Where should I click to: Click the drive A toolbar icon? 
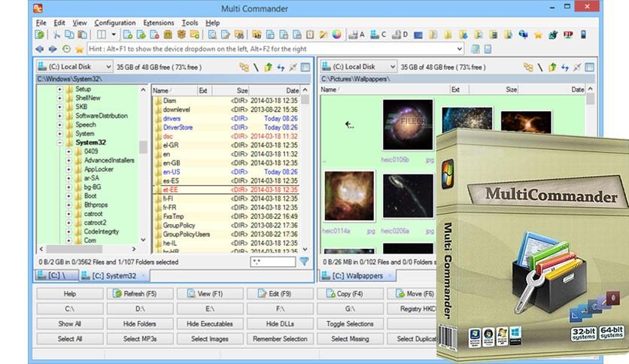356,35
